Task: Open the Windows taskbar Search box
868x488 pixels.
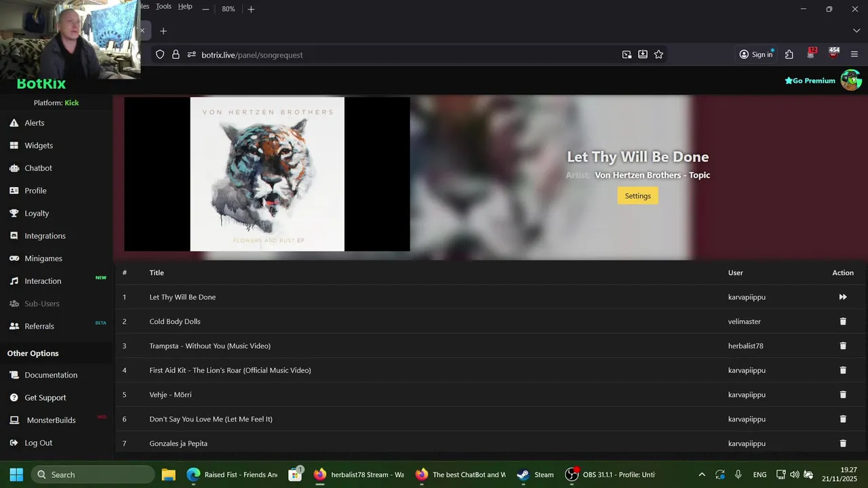Action: (93, 474)
